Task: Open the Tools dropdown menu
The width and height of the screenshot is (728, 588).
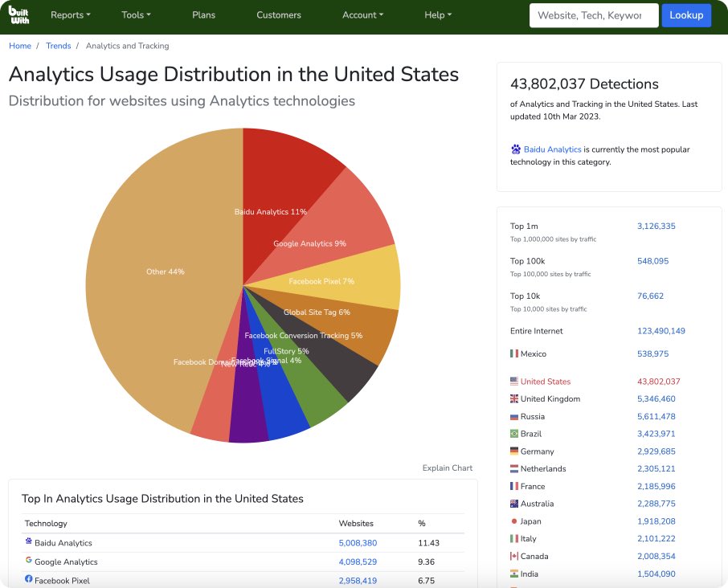Action: (136, 14)
